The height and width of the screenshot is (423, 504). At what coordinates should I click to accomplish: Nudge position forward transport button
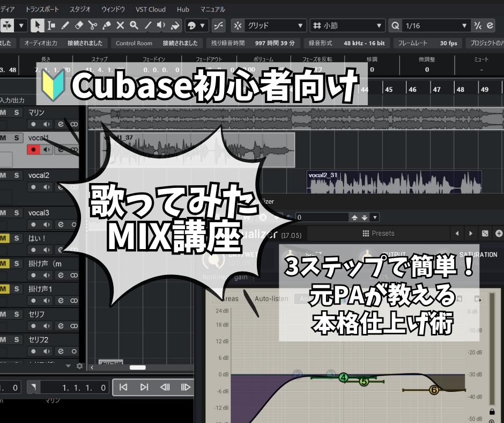(186, 387)
